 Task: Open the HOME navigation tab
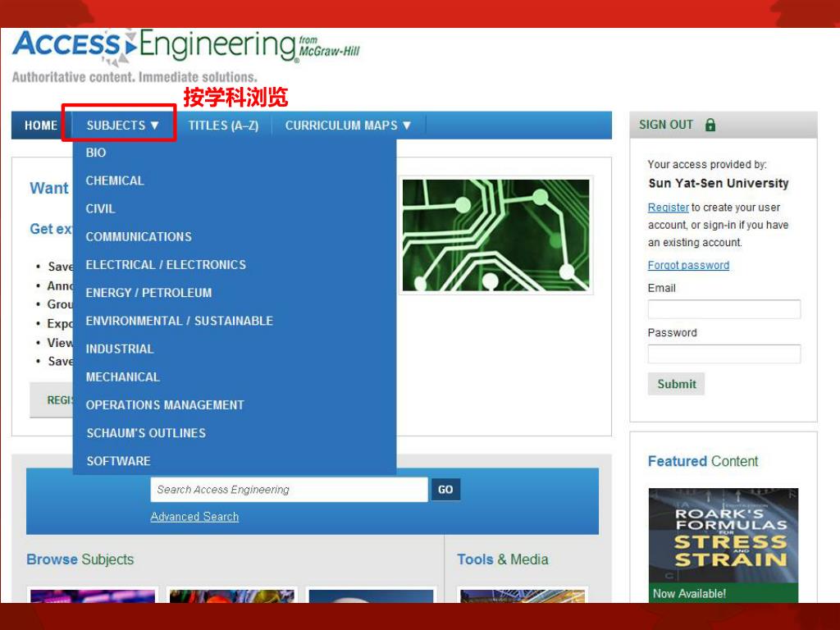[41, 126]
